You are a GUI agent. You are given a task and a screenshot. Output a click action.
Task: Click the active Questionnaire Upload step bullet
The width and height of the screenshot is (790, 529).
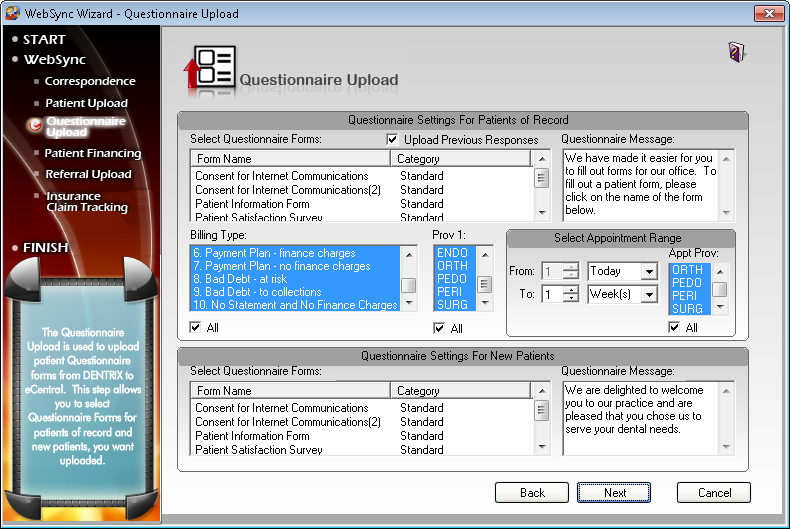[35, 126]
